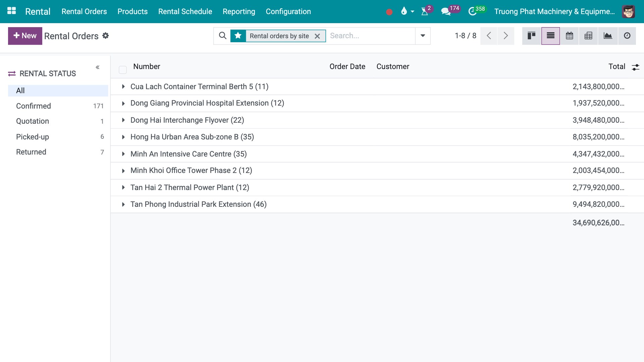This screenshot has height=362, width=644.
Task: Open the settings gear next to Rental Orders
Action: 106,36
